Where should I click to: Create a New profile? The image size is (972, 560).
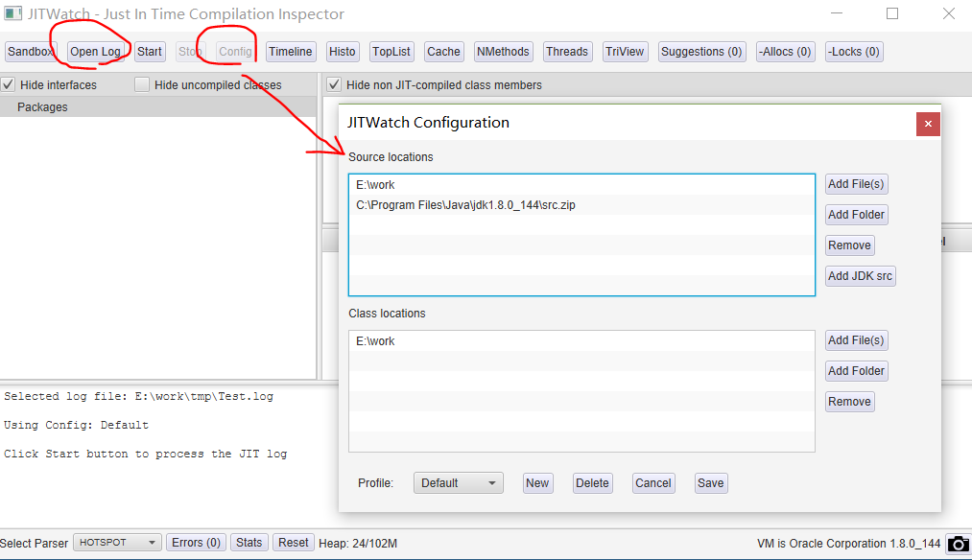coord(537,483)
